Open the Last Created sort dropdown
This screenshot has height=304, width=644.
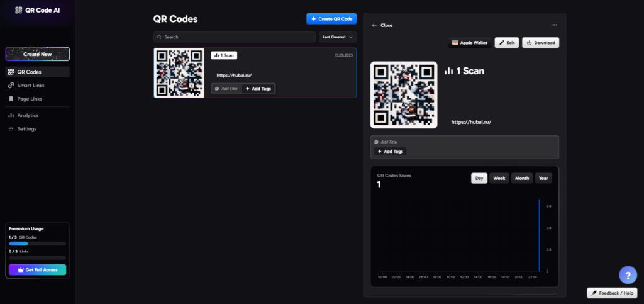point(338,37)
